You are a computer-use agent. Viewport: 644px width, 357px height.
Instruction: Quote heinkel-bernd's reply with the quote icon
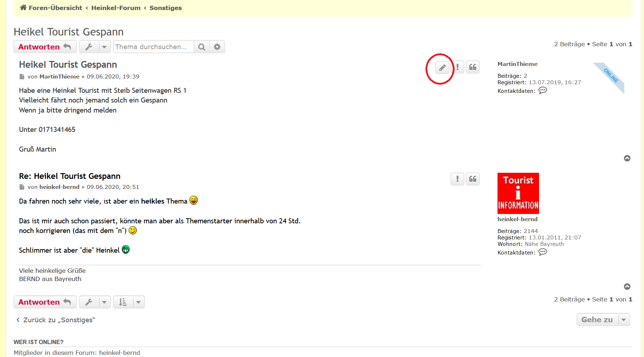coord(473,179)
